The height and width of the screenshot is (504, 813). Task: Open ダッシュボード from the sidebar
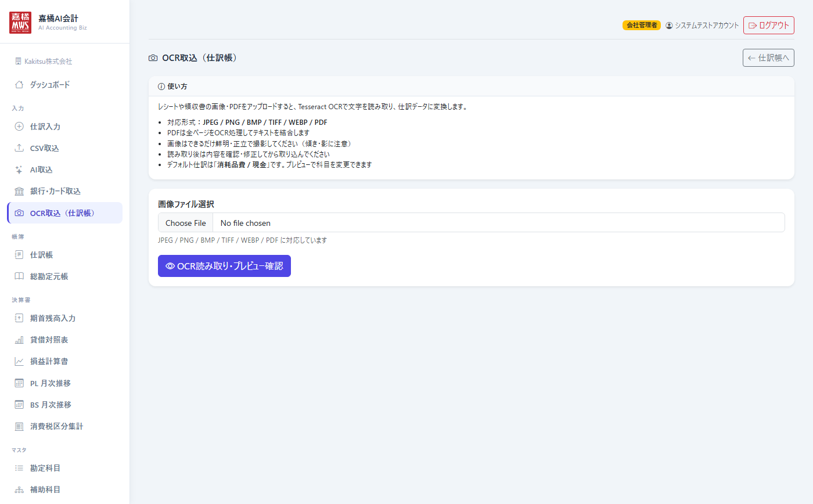click(65, 85)
